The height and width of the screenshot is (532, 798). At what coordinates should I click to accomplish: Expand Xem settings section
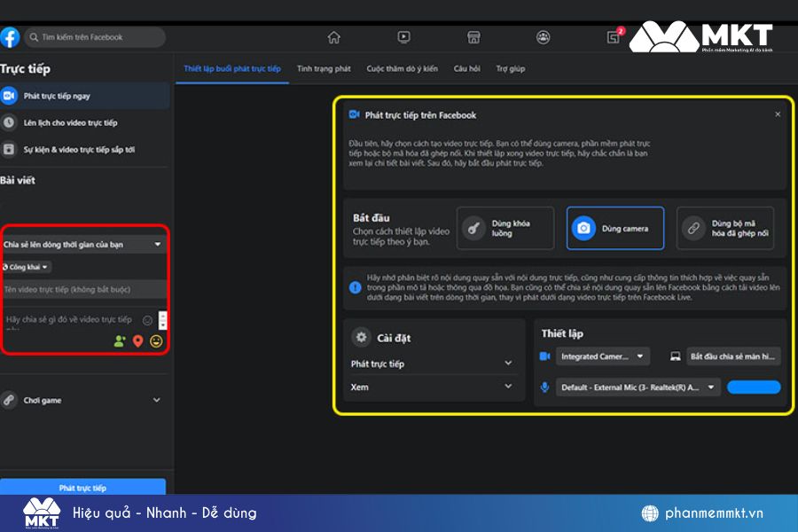432,387
